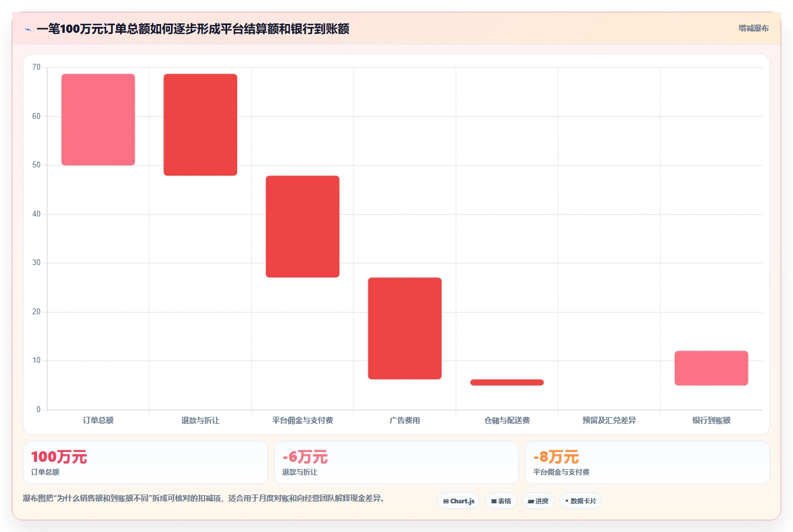The width and height of the screenshot is (793, 532).
Task: Click the chart title about 100万元订单总额
Action: point(193,29)
